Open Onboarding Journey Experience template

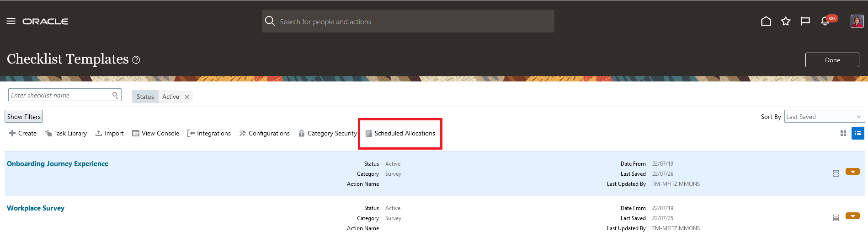(58, 164)
